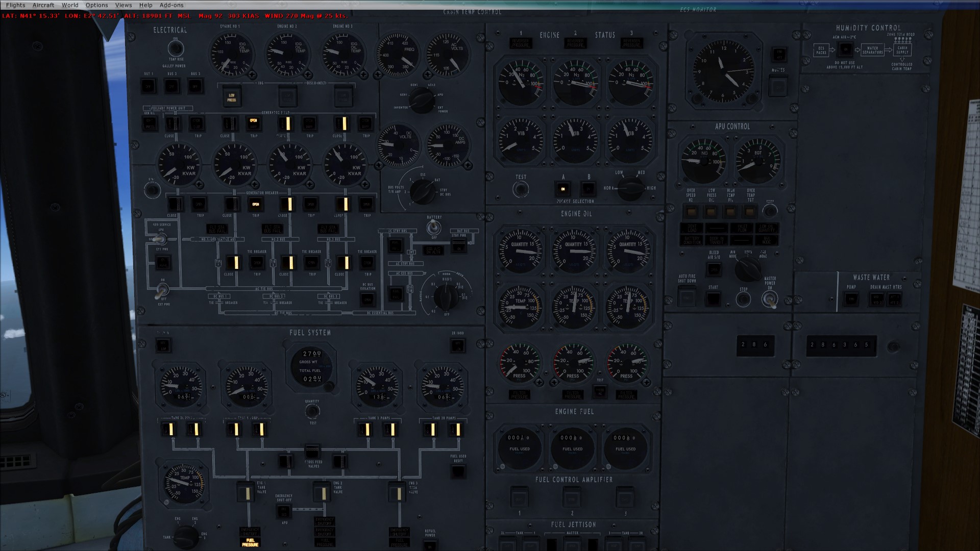Click the fuel quantity TEST button
The image size is (980, 551).
tap(312, 412)
